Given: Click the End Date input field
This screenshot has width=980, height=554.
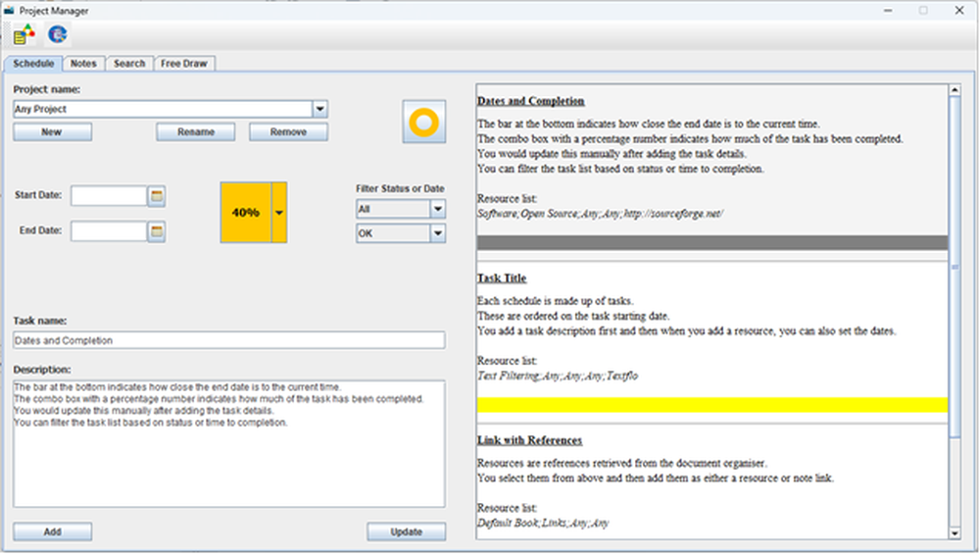Looking at the screenshot, I should (109, 231).
